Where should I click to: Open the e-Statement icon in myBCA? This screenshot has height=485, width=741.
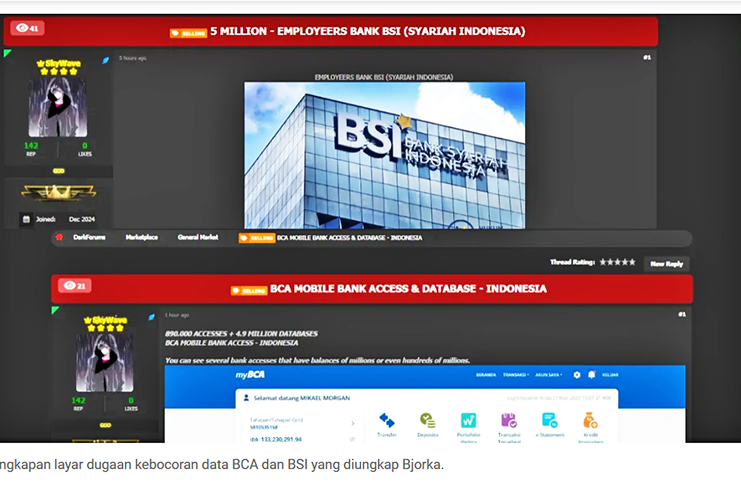coord(549,421)
